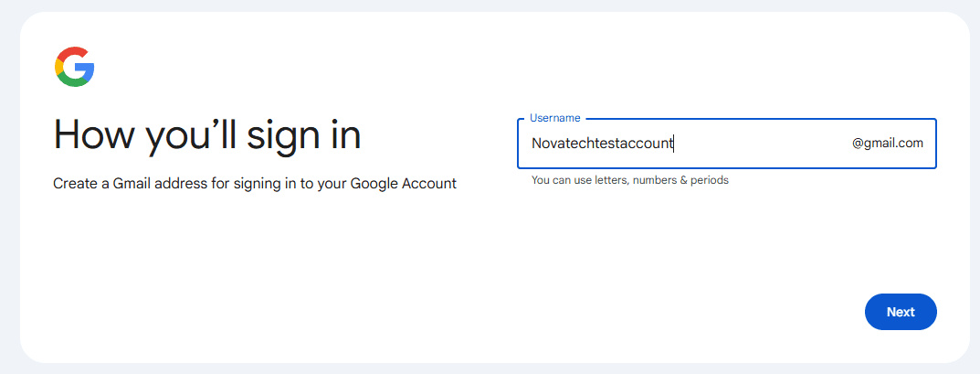Click the word sign in the heading

(285, 135)
